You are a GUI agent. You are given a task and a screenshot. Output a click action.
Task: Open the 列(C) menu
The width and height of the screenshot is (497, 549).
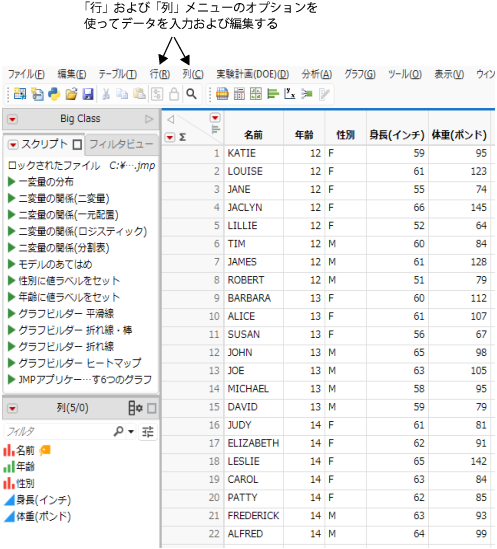(193, 74)
